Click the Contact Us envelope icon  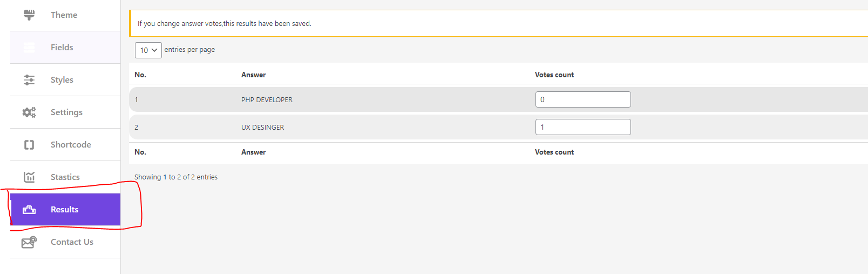point(29,242)
